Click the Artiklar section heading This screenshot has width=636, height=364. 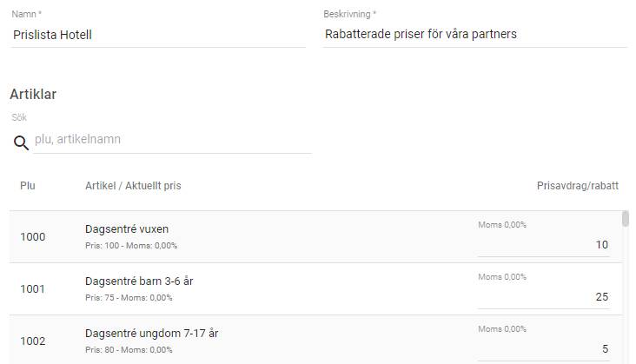tap(33, 94)
